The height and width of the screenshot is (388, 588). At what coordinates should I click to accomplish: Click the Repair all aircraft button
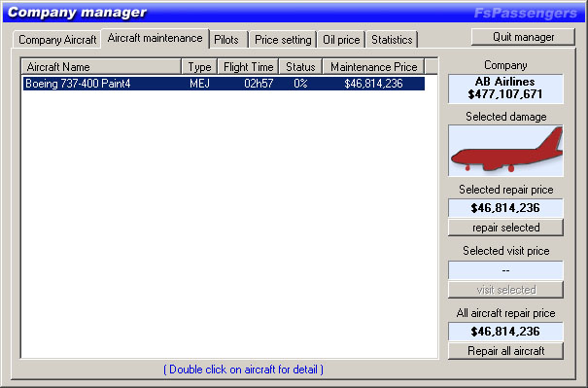coord(505,351)
